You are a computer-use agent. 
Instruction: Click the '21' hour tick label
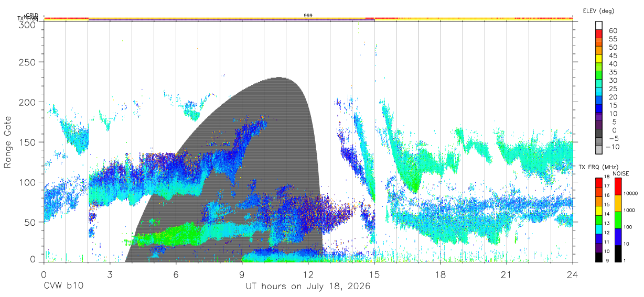pyautogui.click(x=507, y=274)
